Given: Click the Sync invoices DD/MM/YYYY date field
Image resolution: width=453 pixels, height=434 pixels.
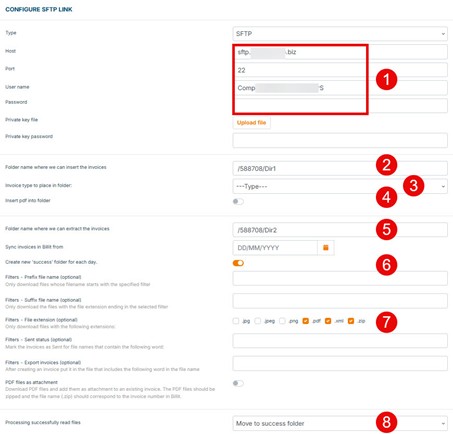Looking at the screenshot, I should (x=275, y=248).
